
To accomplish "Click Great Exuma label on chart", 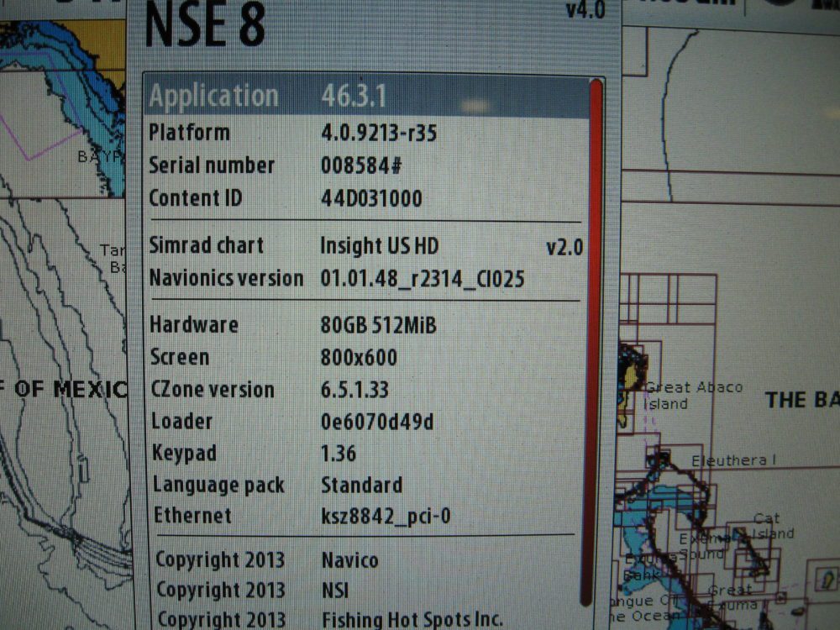I will click(732, 597).
